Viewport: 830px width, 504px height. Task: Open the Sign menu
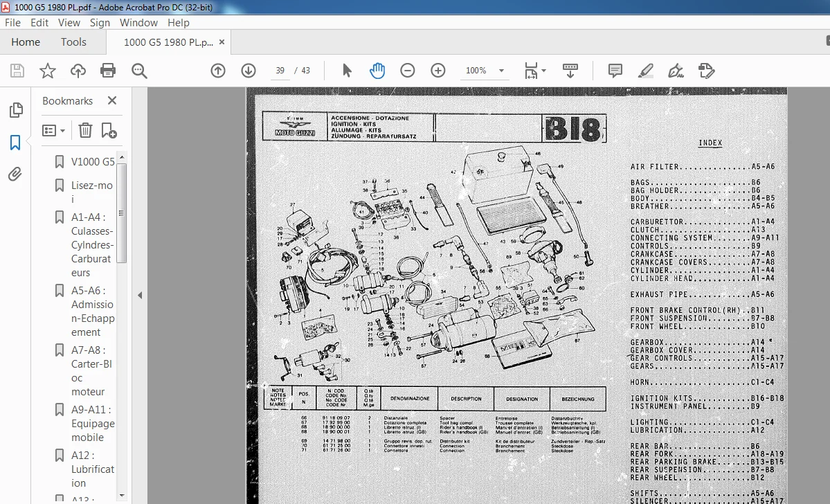coord(100,23)
